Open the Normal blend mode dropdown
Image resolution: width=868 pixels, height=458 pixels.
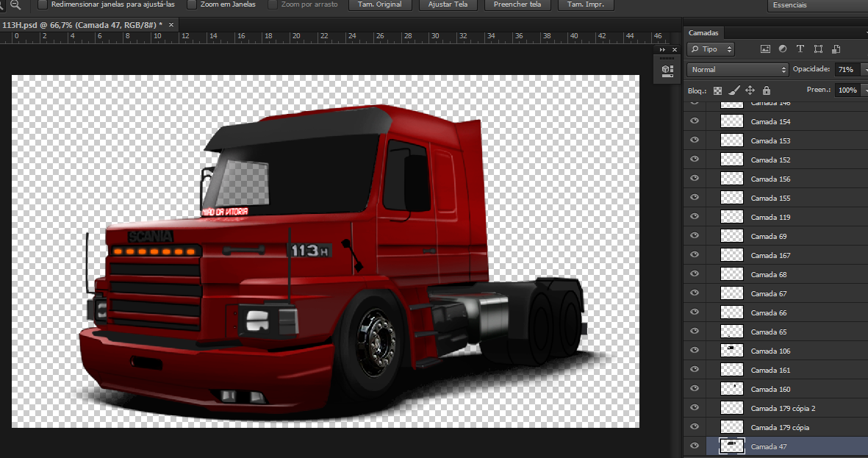(x=737, y=70)
